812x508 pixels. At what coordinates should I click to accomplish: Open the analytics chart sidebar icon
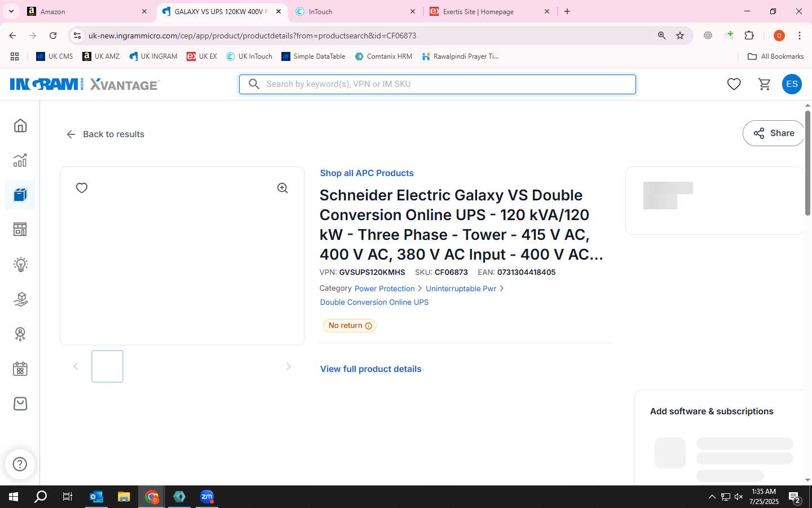20,160
